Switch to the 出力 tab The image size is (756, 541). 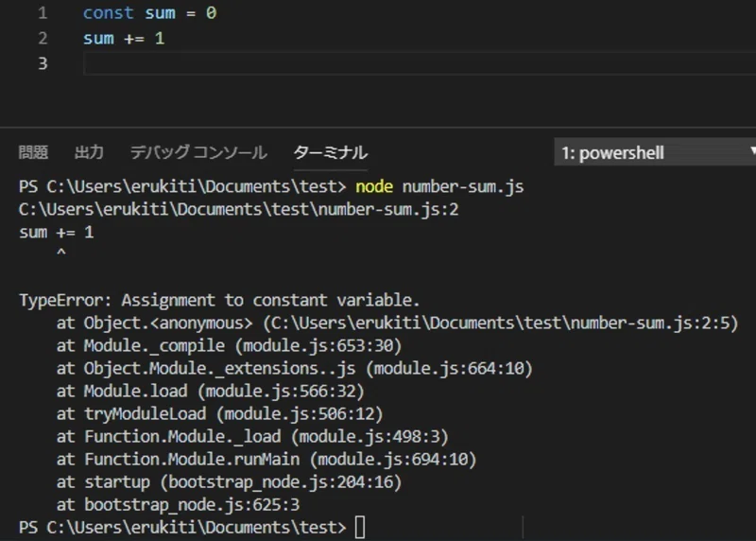pyautogui.click(x=89, y=152)
